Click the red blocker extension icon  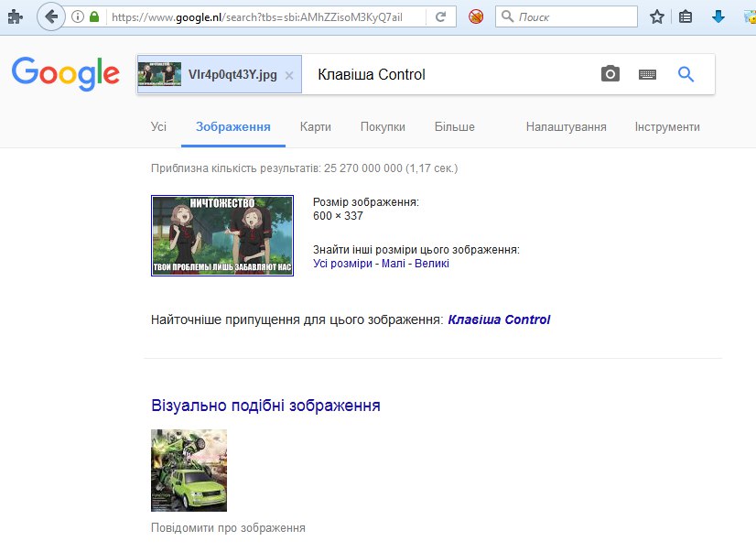(476, 16)
